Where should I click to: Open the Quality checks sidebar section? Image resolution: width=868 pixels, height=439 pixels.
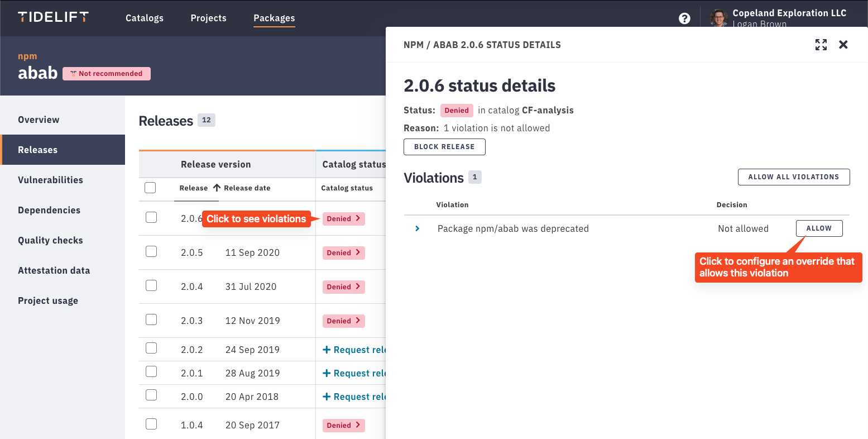coord(63,240)
